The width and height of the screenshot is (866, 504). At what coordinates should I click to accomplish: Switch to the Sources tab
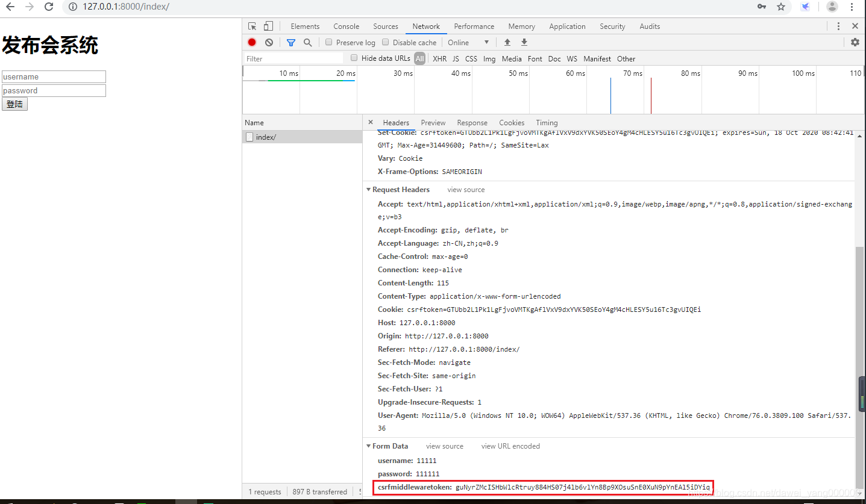click(x=386, y=26)
